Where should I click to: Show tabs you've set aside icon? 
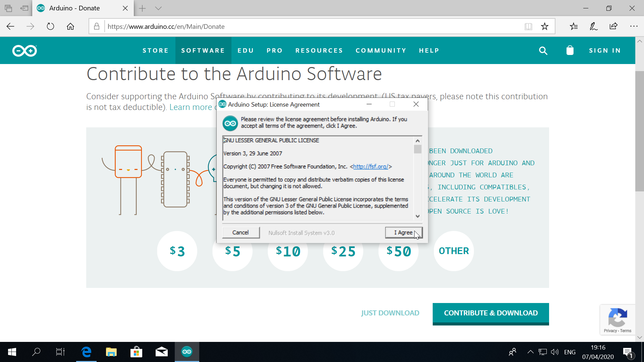[x=8, y=8]
